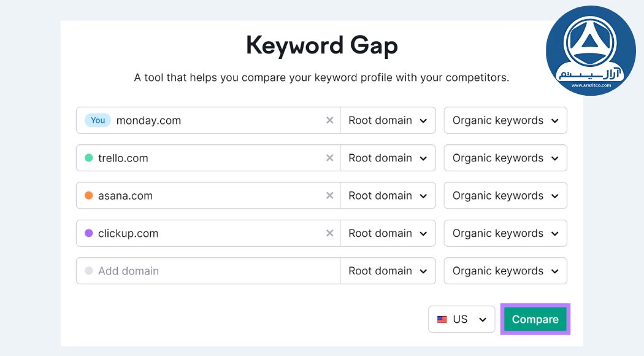Expand Organic keywords dropdown for clickup.com
Image resolution: width=644 pixels, height=356 pixels.
pyautogui.click(x=505, y=233)
